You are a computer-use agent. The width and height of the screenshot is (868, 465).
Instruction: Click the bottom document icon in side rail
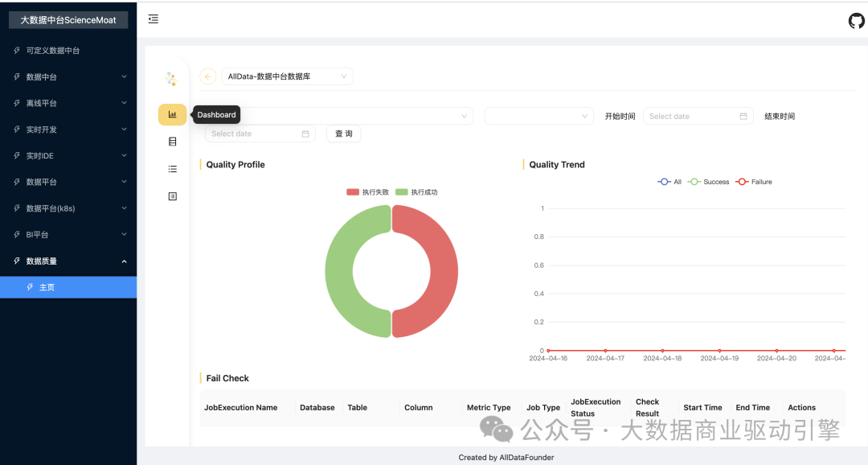[x=172, y=196]
